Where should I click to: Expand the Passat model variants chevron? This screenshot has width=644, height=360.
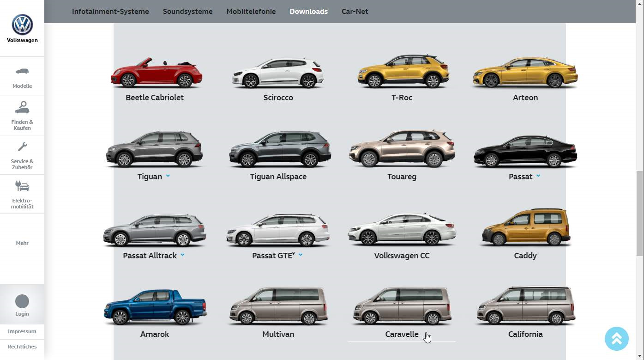tap(538, 176)
